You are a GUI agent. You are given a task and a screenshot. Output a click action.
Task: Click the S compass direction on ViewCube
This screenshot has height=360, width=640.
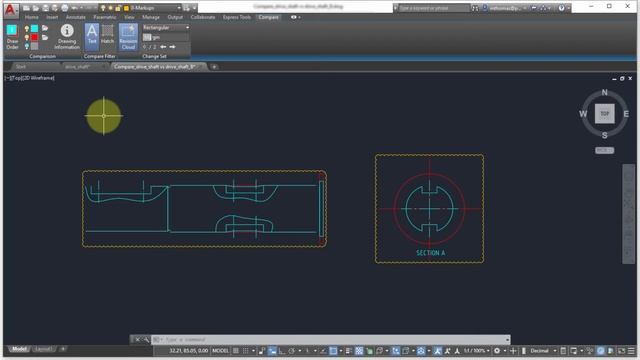604,135
